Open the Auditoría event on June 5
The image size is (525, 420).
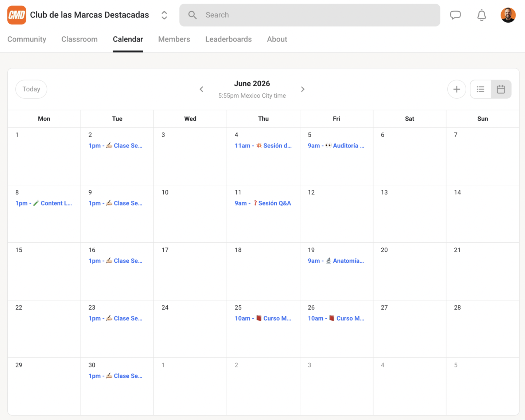[x=336, y=146]
